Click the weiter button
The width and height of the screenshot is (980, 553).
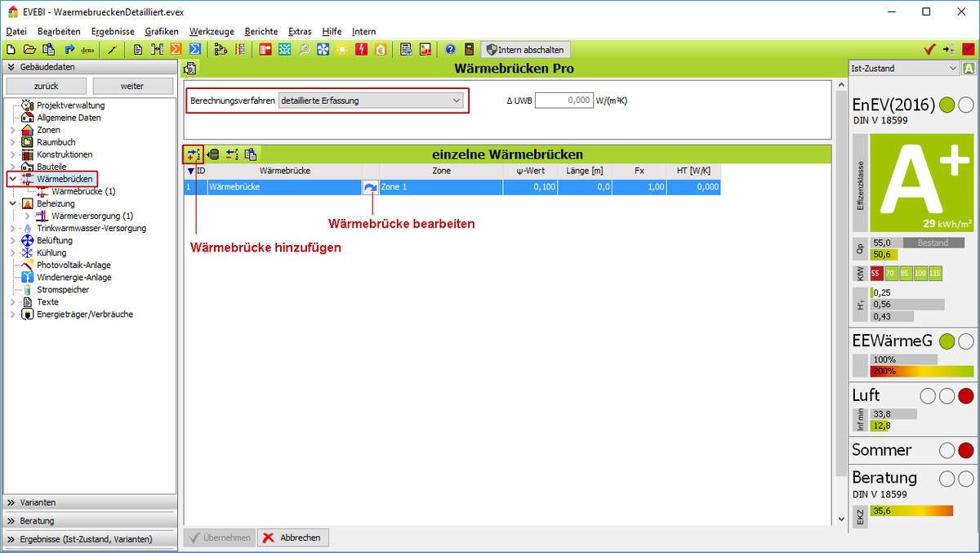point(132,86)
